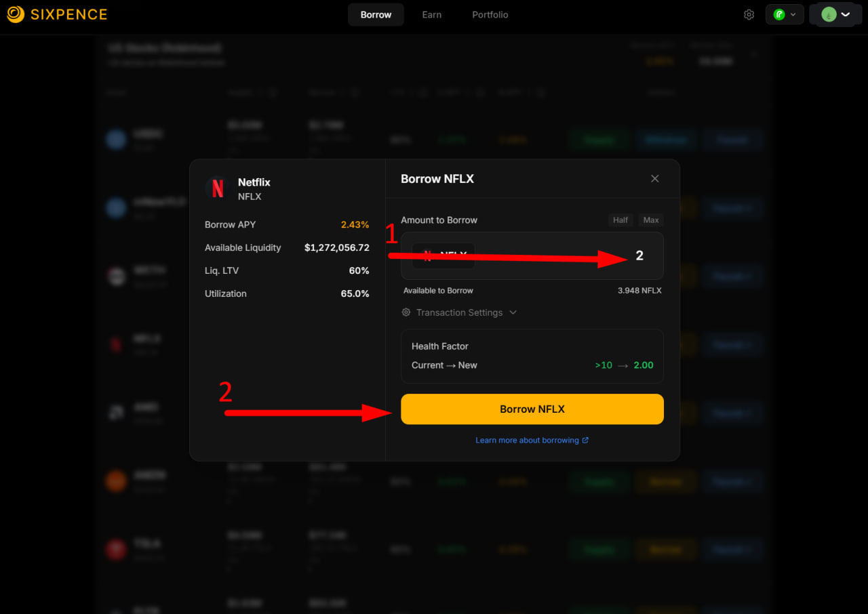Click the NFLX token selector chip
Image resolution: width=868 pixels, height=614 pixels.
(x=443, y=255)
